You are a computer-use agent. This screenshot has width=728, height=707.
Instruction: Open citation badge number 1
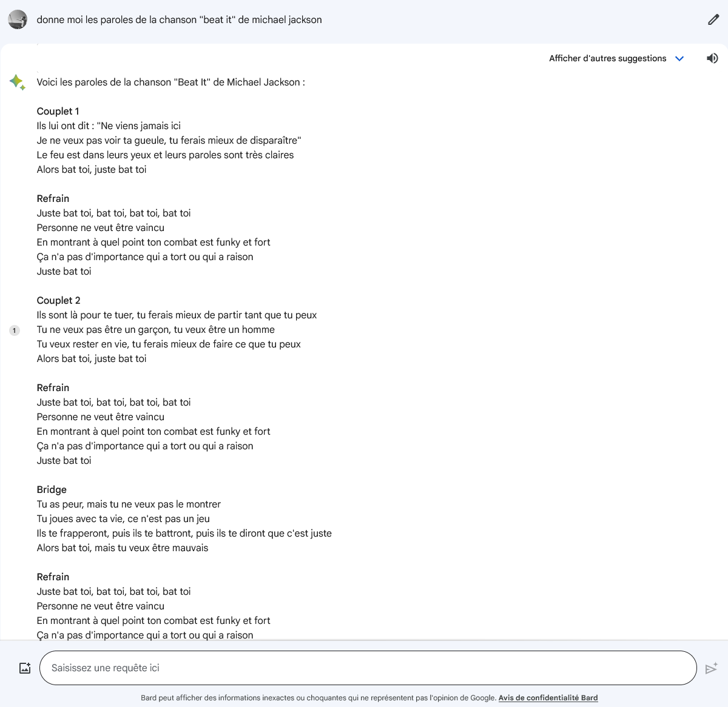(x=15, y=330)
